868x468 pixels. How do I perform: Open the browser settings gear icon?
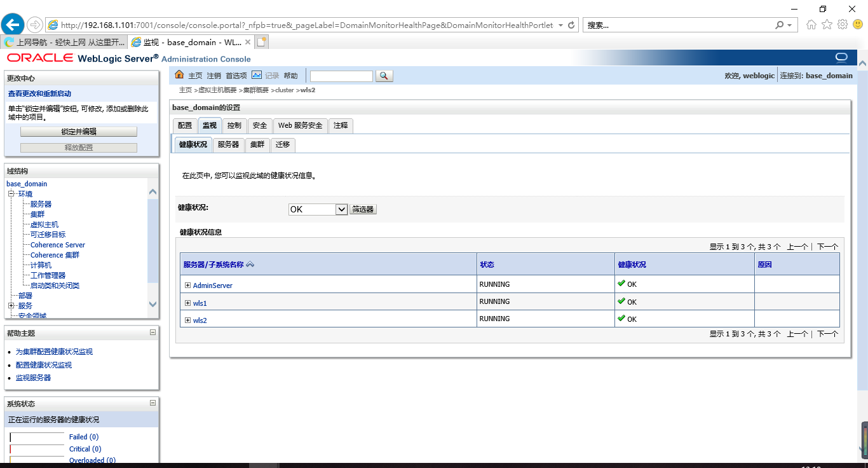click(843, 25)
